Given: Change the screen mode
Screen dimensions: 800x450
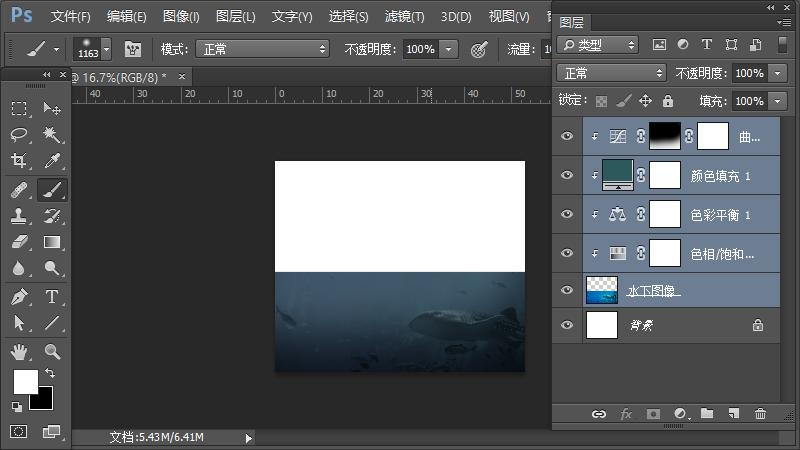Looking at the screenshot, I should (x=51, y=432).
